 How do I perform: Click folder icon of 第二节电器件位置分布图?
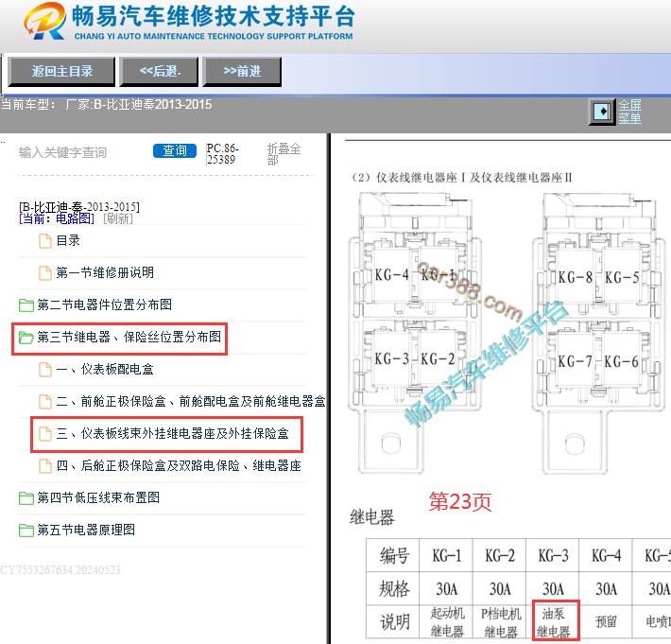tap(26, 305)
